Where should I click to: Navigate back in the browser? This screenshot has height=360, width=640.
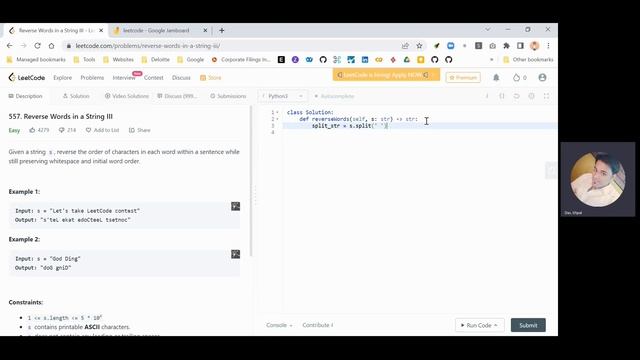point(9,46)
